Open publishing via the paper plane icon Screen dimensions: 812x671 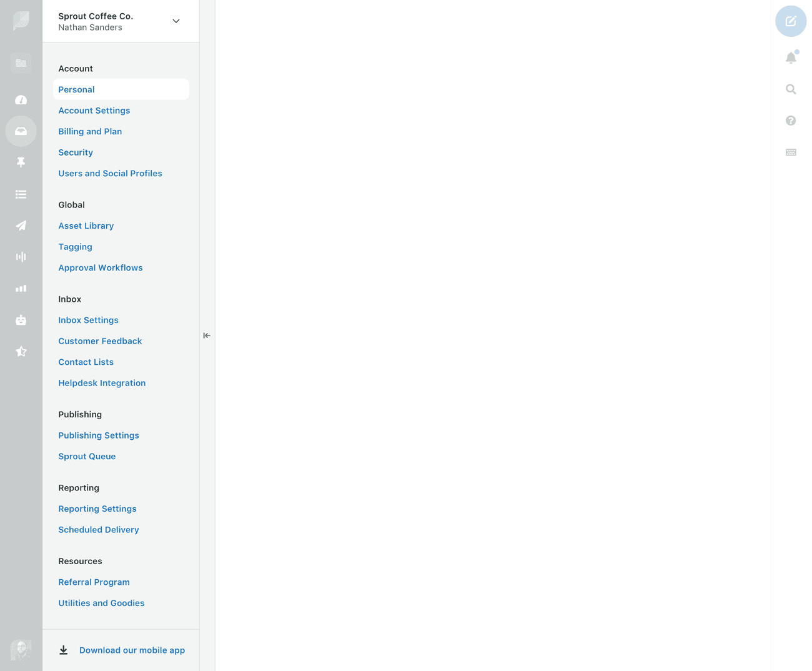(x=21, y=226)
